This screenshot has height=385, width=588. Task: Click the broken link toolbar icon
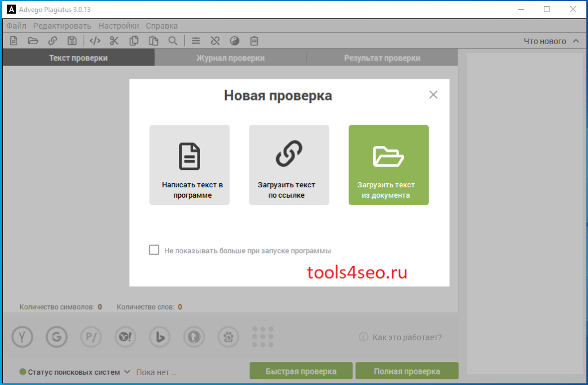click(x=215, y=41)
